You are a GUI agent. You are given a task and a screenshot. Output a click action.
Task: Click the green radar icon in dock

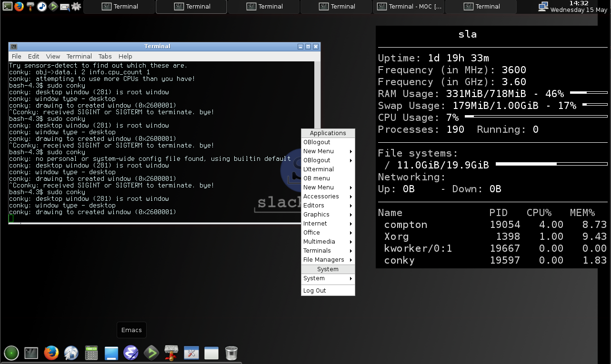tap(11, 353)
